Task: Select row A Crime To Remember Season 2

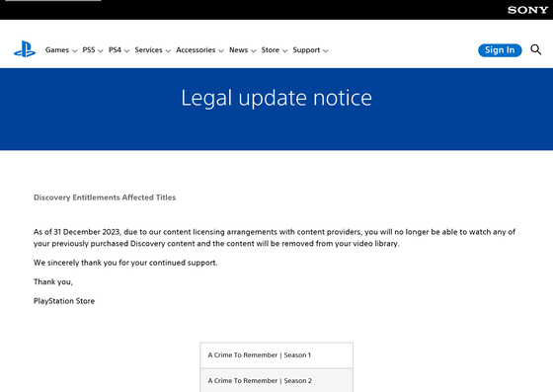Action: (276, 381)
